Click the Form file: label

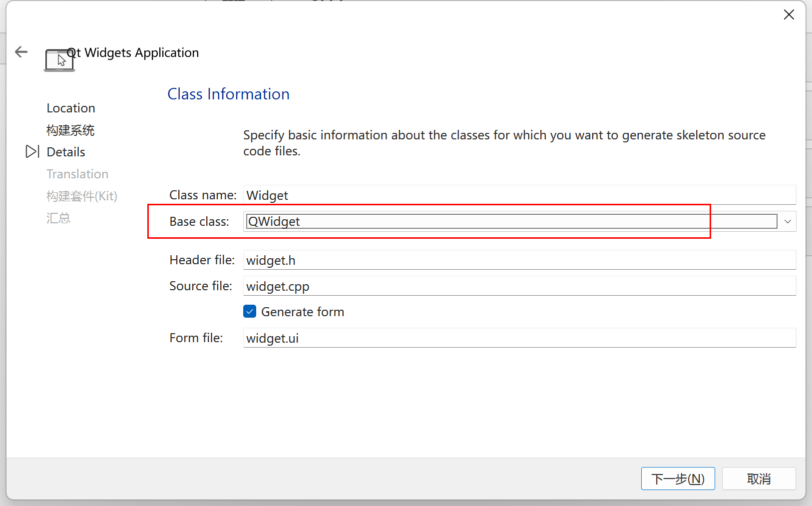coord(196,338)
